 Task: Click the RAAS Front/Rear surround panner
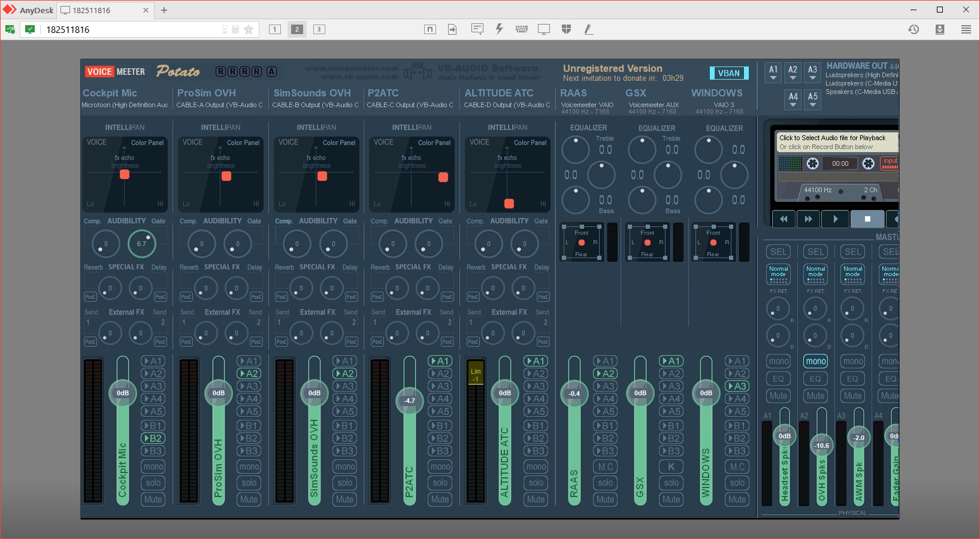[x=581, y=243]
